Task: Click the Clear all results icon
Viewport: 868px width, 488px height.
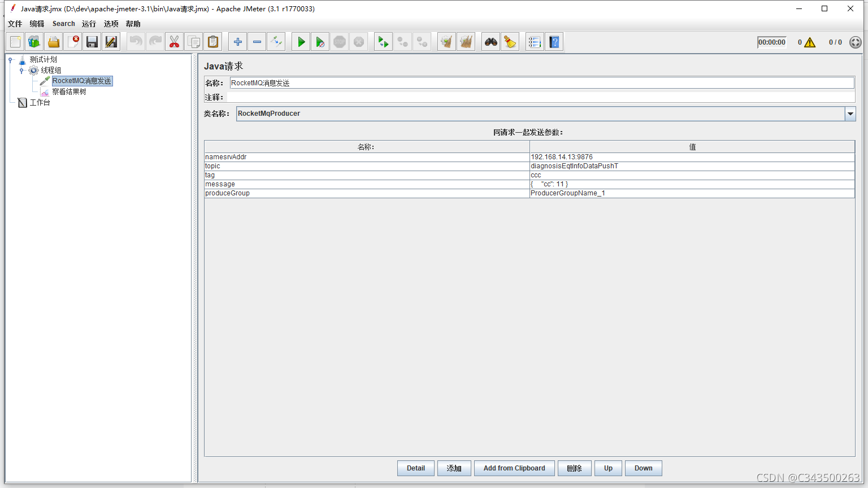Action: 466,42
